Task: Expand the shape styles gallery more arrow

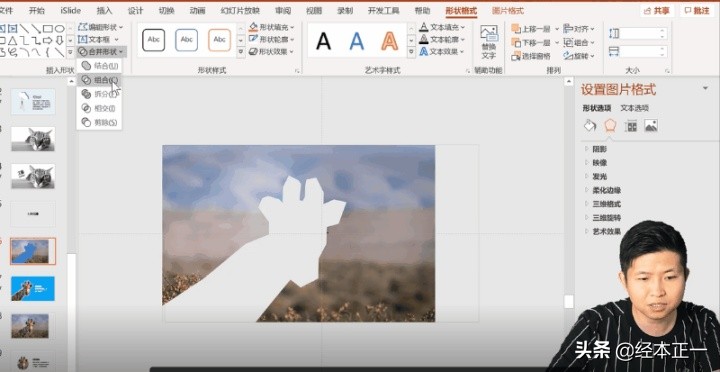Action: click(x=241, y=52)
